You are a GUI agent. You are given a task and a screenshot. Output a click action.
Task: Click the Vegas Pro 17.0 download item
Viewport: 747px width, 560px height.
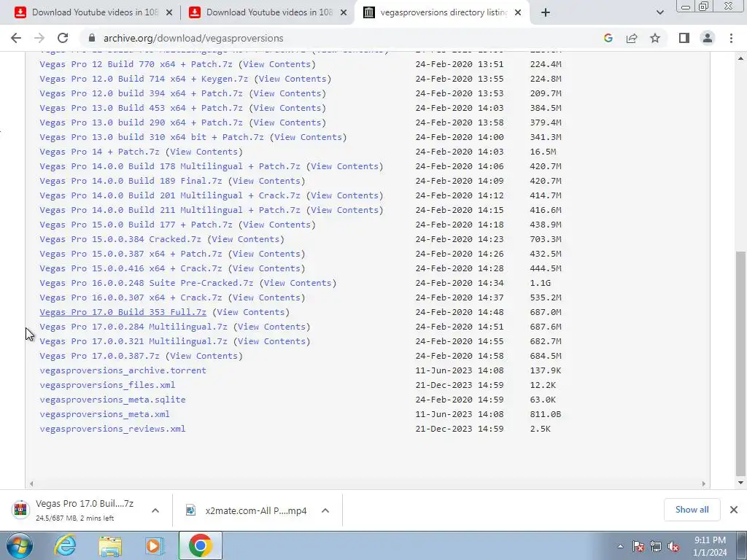tap(76, 510)
